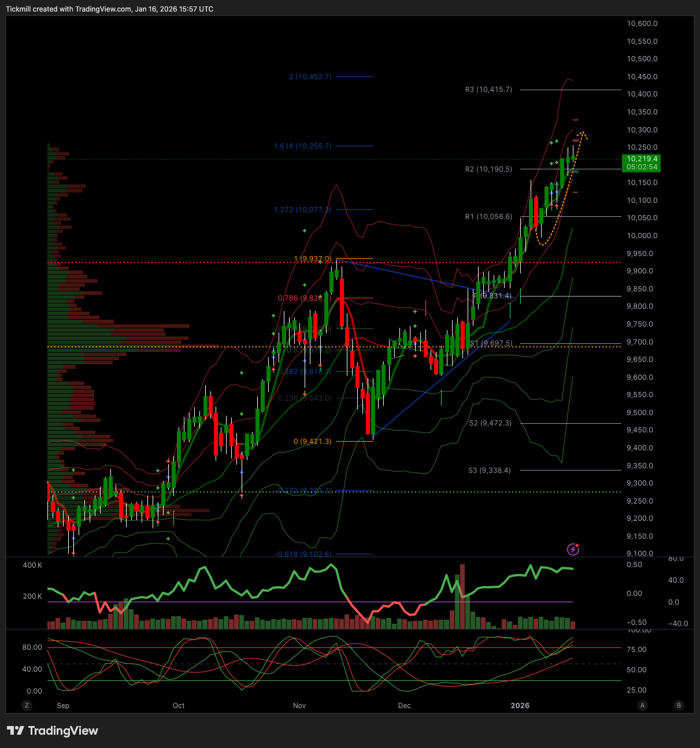Select the 2026 label on the time axis
The height and width of the screenshot is (748, 700).
click(520, 705)
